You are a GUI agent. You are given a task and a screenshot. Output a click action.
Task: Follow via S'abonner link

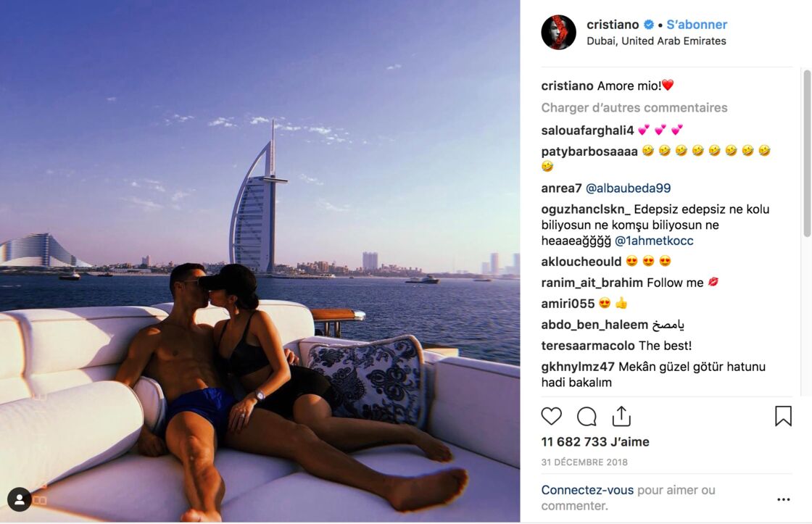(697, 25)
